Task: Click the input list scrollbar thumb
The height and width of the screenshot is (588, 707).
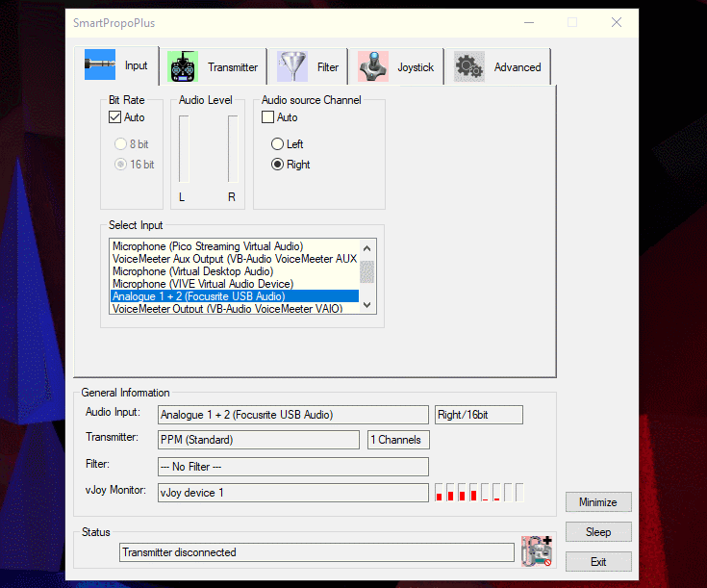Action: point(367,271)
